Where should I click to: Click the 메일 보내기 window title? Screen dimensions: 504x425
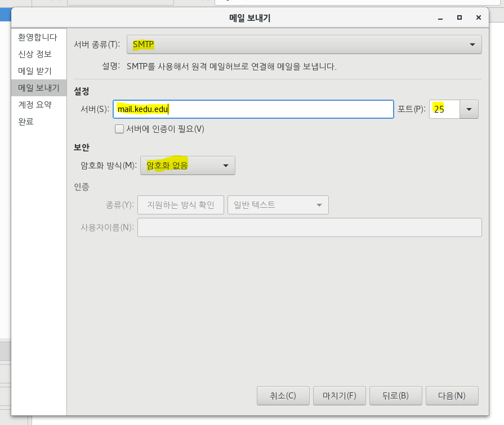point(250,18)
